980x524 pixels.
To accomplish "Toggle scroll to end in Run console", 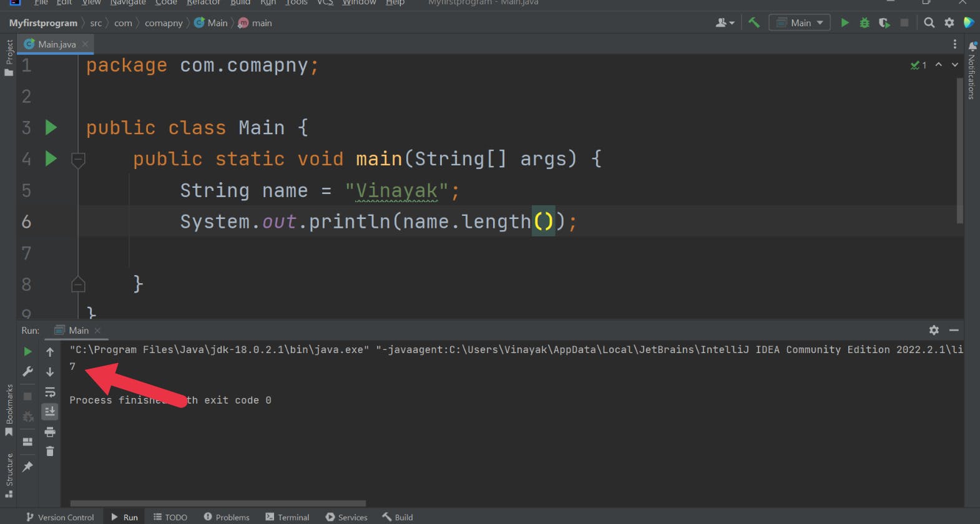I will click(x=50, y=411).
